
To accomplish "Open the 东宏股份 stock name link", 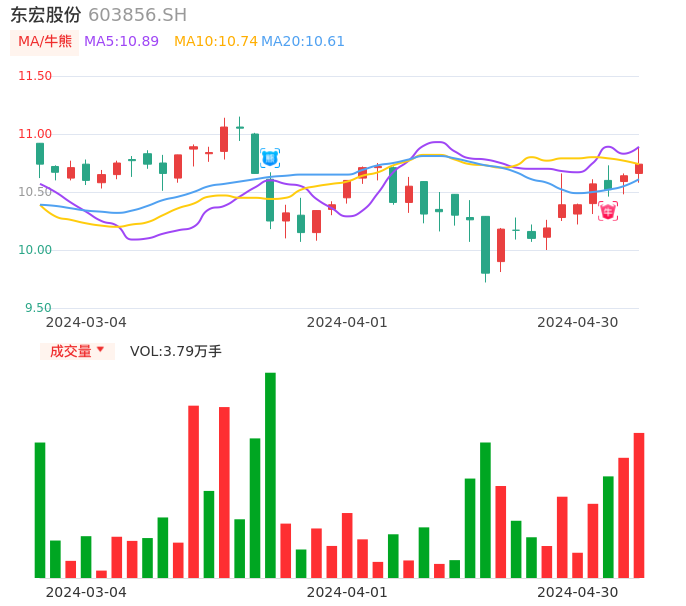I will coord(46,15).
